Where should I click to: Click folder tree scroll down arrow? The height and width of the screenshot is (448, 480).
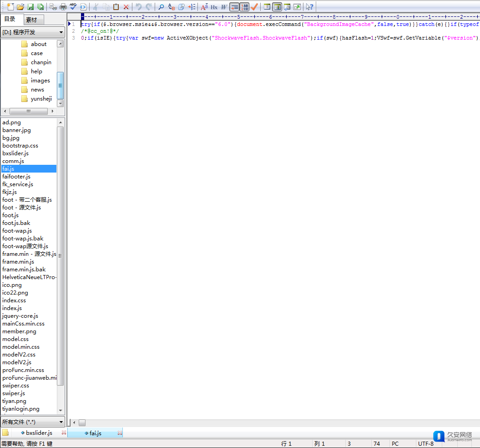[x=61, y=103]
